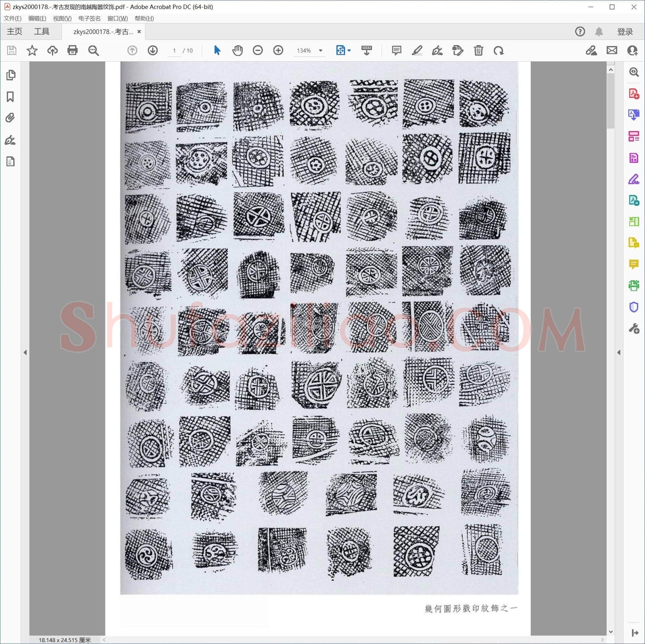Open the More Tools wrench icon

click(x=634, y=328)
